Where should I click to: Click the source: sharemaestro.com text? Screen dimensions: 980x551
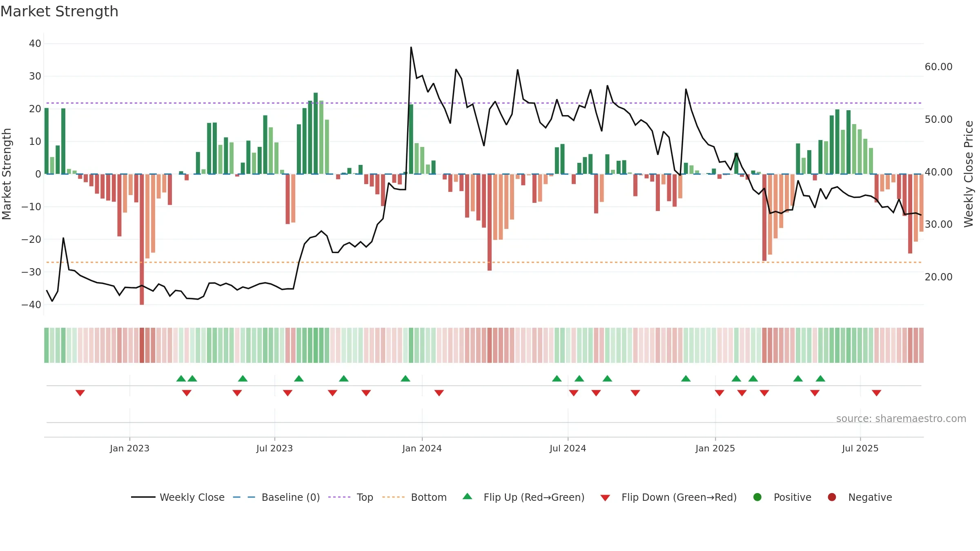point(901,418)
